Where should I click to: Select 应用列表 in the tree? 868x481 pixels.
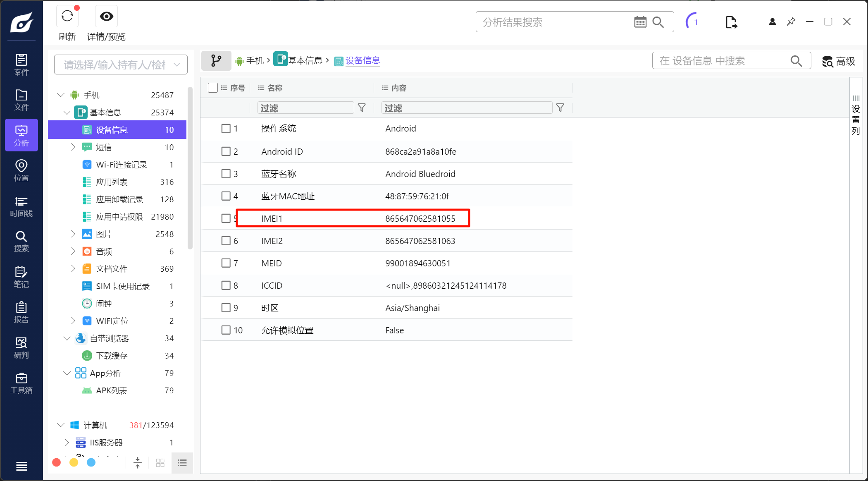coord(112,182)
